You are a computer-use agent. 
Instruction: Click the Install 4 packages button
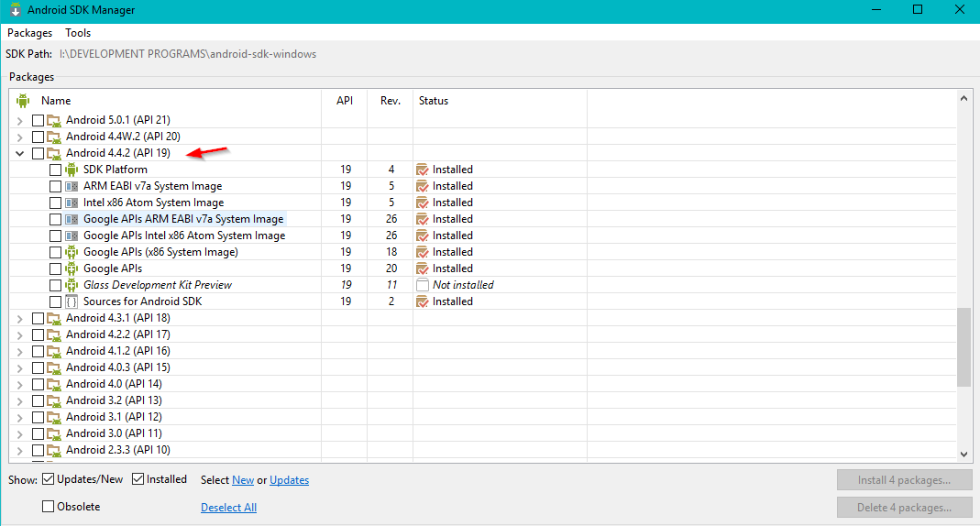(905, 480)
